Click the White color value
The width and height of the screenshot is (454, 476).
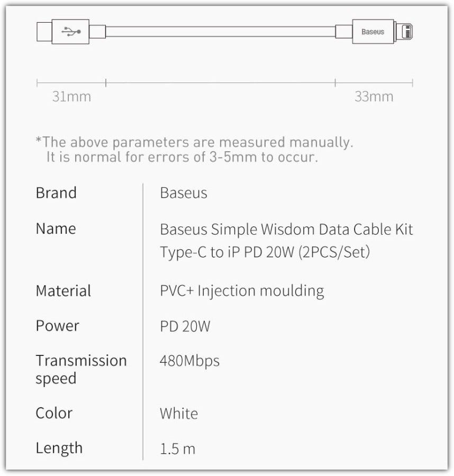(x=179, y=414)
